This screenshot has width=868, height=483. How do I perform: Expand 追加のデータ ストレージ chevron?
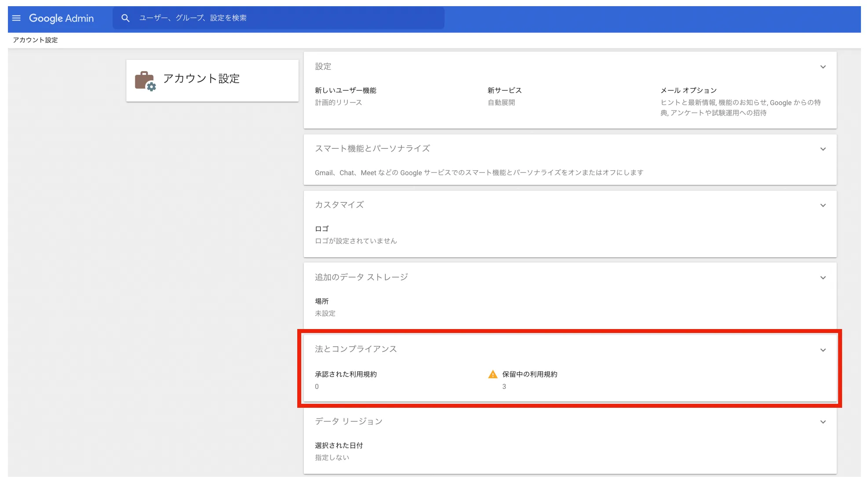(823, 278)
